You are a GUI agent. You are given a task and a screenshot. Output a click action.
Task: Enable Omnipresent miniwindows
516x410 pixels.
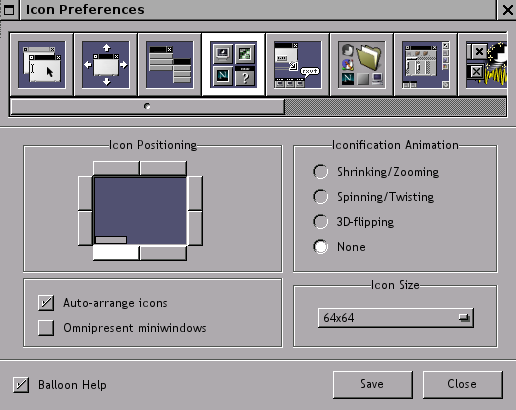coord(46,328)
